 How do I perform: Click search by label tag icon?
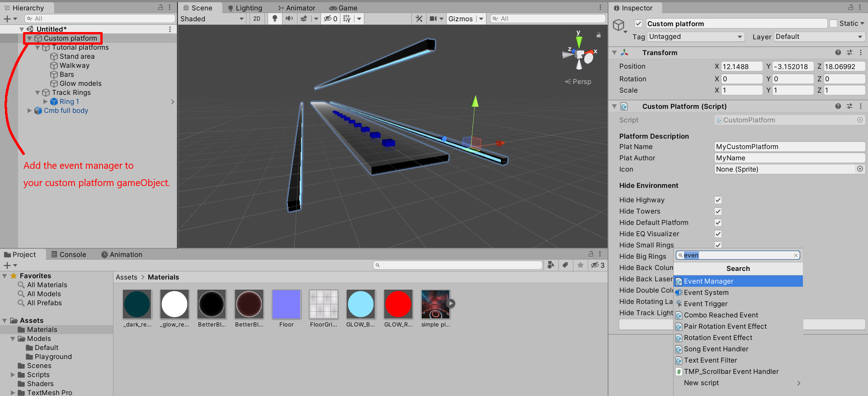pyautogui.click(x=565, y=265)
